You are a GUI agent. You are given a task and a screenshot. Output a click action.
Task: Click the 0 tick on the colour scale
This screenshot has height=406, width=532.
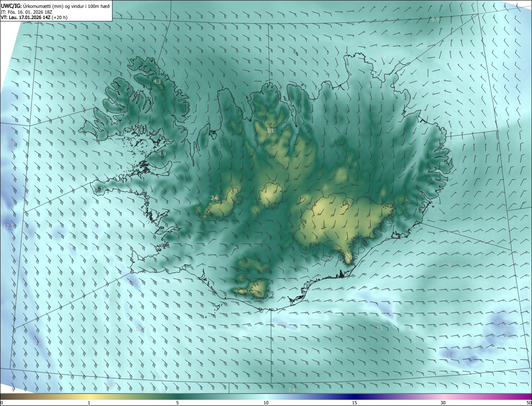[2, 403]
